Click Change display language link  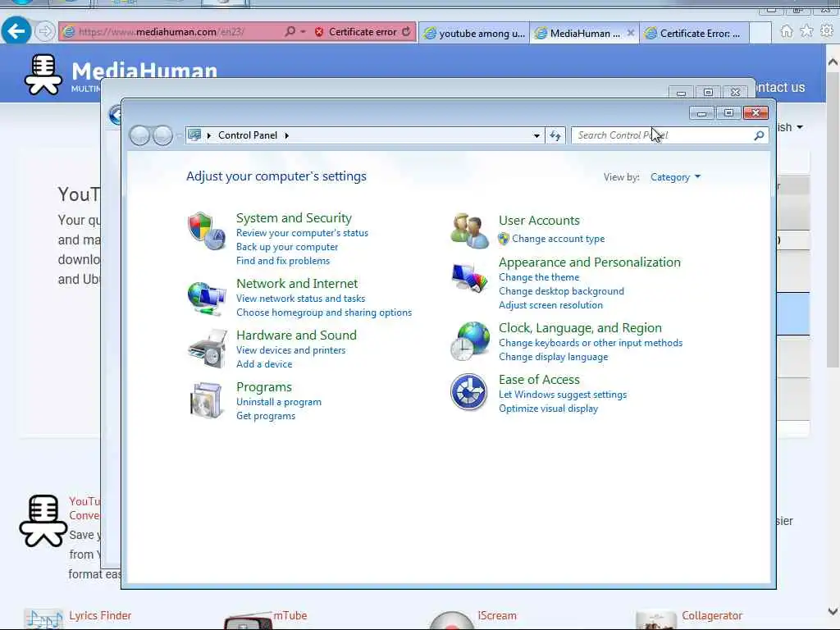click(554, 357)
